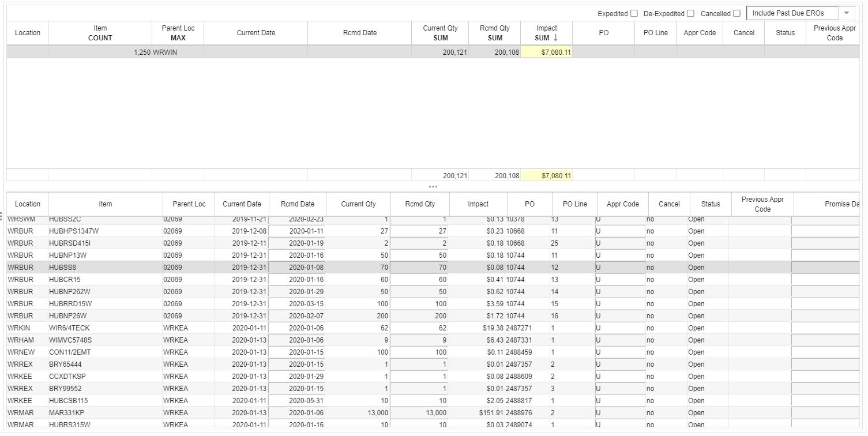
Task: Enable the Expedited checkbox
Action: (634, 13)
